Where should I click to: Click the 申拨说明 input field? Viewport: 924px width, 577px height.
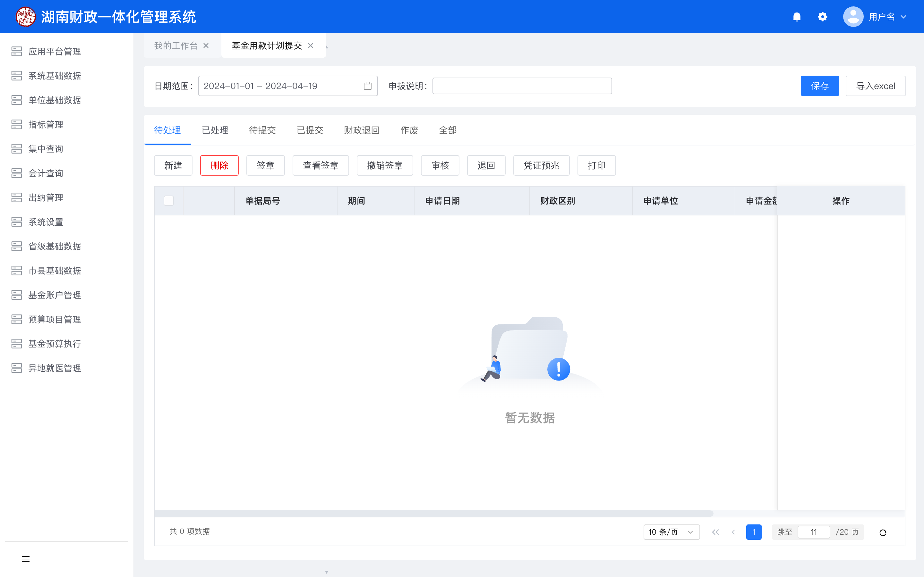(x=522, y=86)
